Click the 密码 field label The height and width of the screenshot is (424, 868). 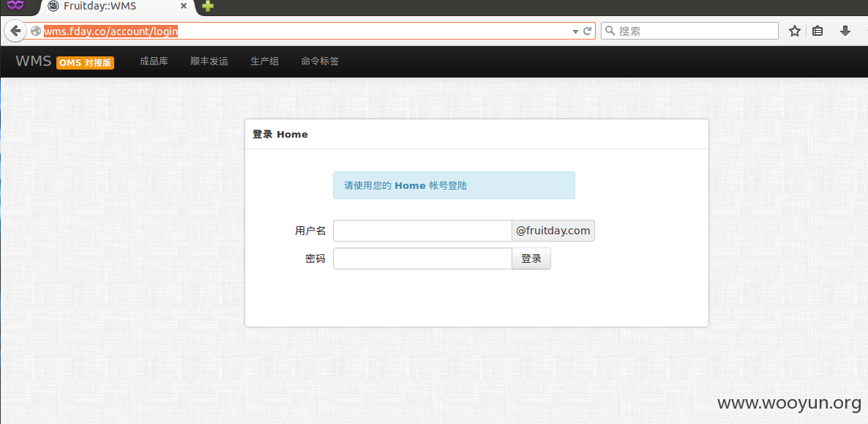[315, 259]
